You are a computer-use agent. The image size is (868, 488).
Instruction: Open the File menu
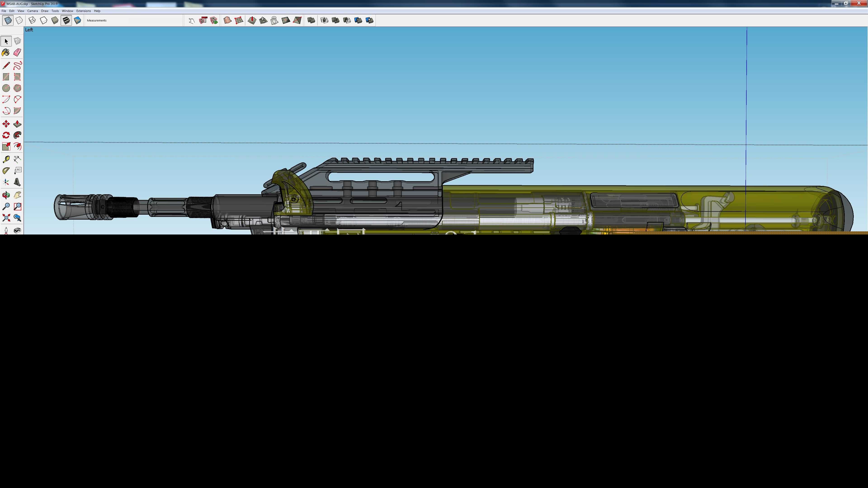4,11
